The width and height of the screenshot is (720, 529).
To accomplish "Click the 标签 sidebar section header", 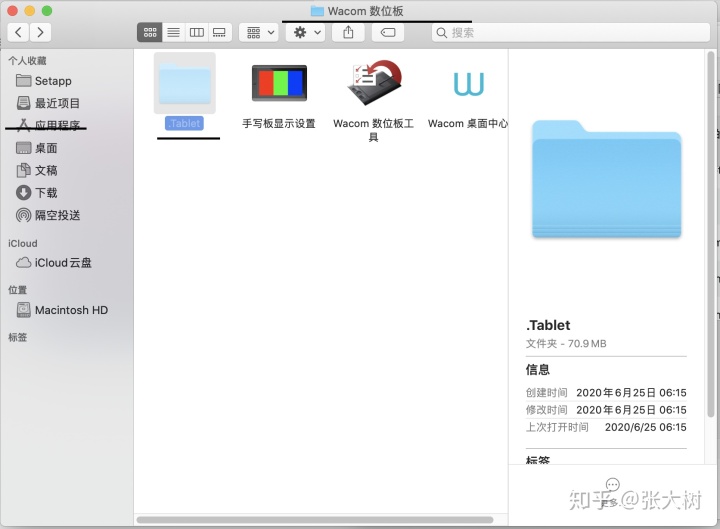I will point(17,337).
